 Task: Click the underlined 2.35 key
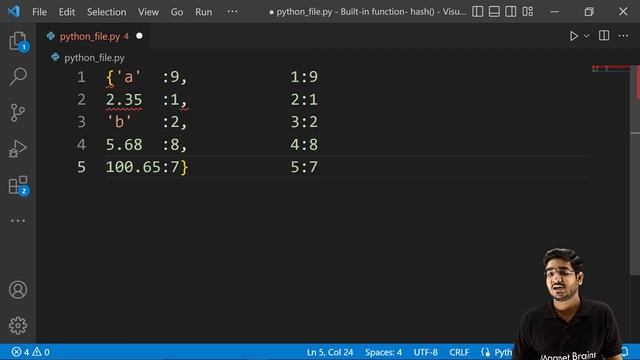(x=124, y=100)
